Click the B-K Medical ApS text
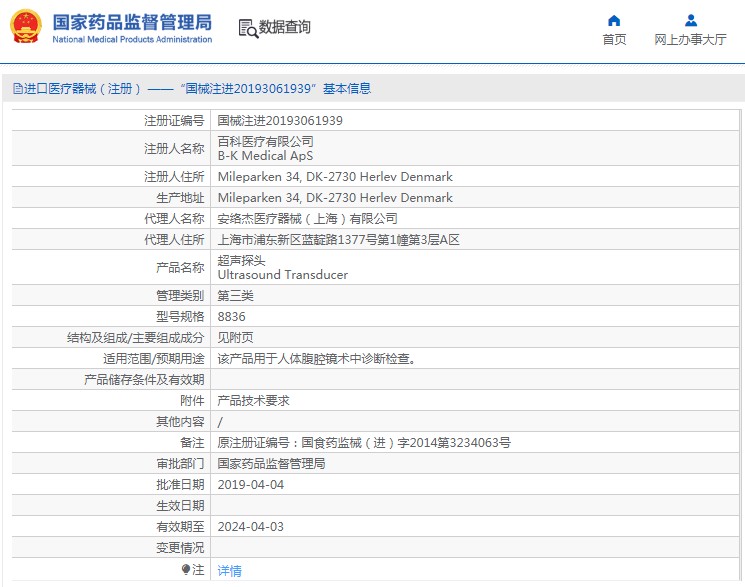The width and height of the screenshot is (745, 587). coord(265,155)
